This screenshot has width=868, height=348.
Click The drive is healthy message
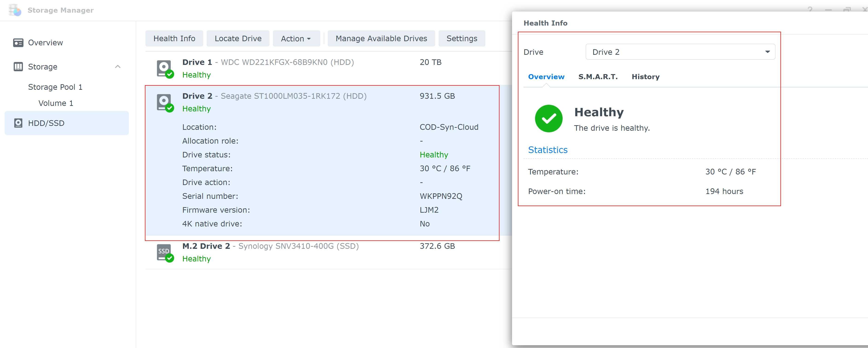click(x=612, y=128)
